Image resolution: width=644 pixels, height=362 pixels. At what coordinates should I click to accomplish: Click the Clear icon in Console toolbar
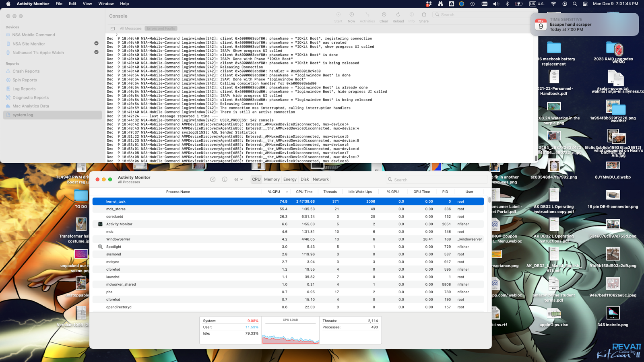click(x=384, y=15)
